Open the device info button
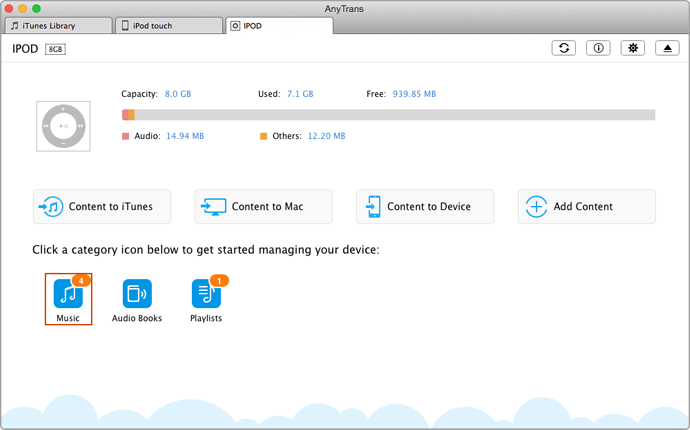This screenshot has height=430, width=690. pyautogui.click(x=598, y=48)
